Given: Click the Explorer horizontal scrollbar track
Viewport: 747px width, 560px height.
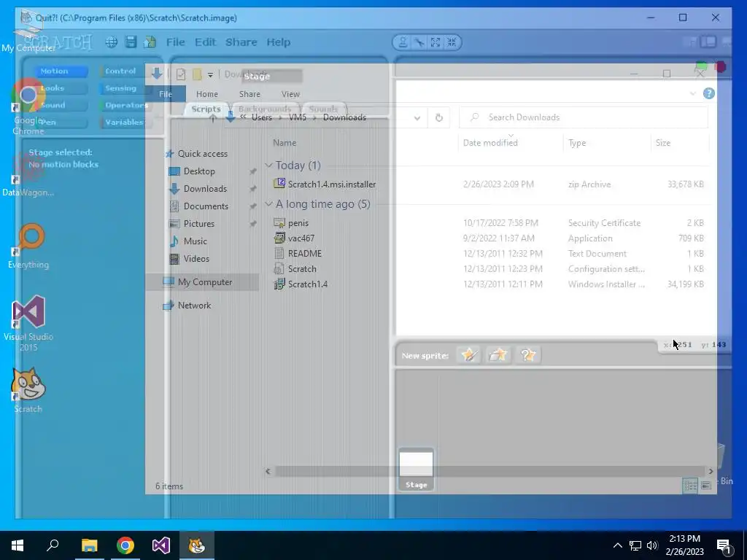Looking at the screenshot, I should [489, 472].
